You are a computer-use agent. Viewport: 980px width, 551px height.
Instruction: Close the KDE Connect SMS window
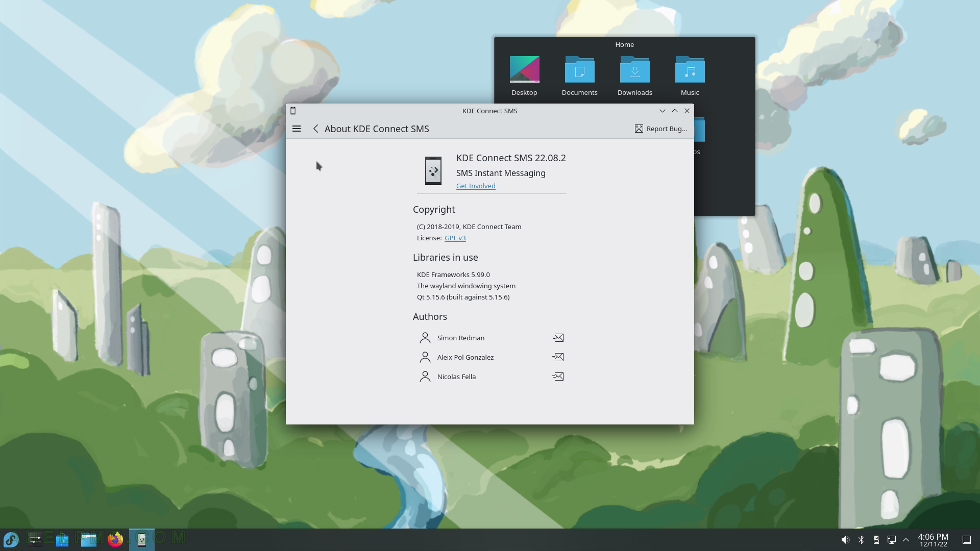click(x=687, y=111)
